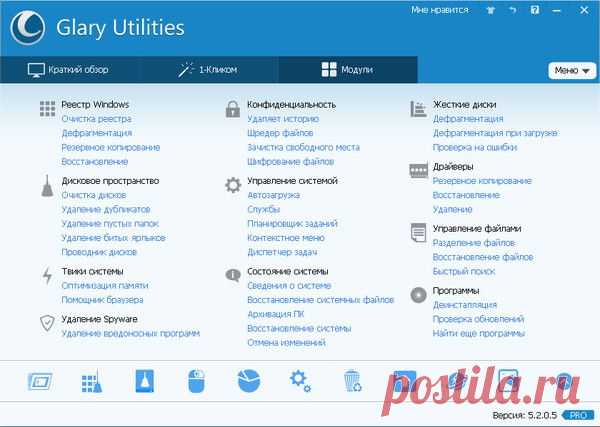Open the Меню dropdown button
Image resolution: width=600 pixels, height=427 pixels.
point(572,70)
